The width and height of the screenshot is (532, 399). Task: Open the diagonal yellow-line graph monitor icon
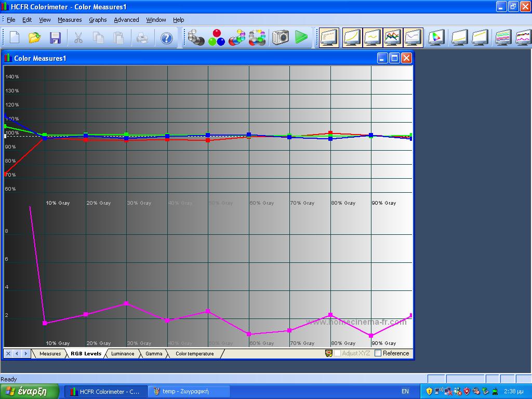coord(480,37)
